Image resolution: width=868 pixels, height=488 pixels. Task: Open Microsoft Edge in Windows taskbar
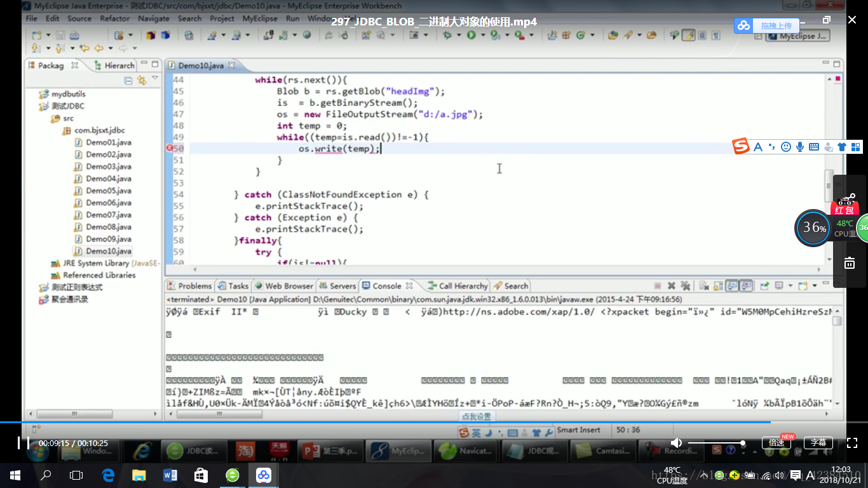[x=108, y=475]
